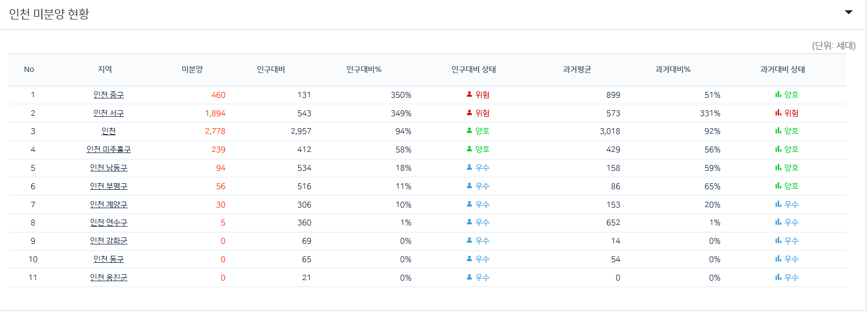The height and width of the screenshot is (312, 868).
Task: Click the 과거대비% value 65%
Action: 712,187
